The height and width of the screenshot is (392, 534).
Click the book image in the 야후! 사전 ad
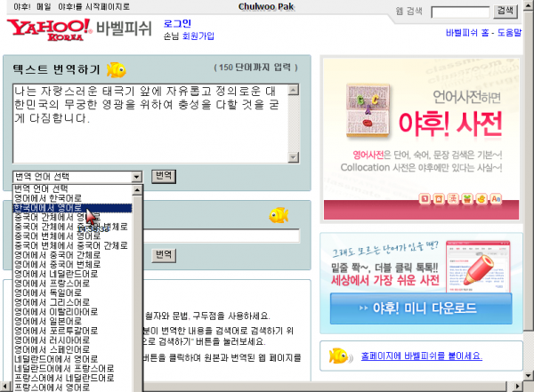(x=368, y=110)
